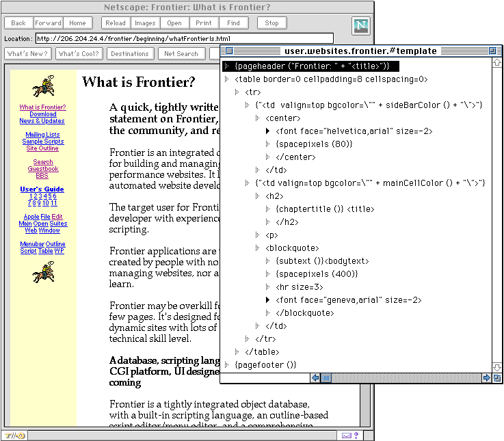Image resolution: width=504 pixels, height=441 pixels.
Task: Click the outline scroll up arrow
Action: [x=497, y=63]
